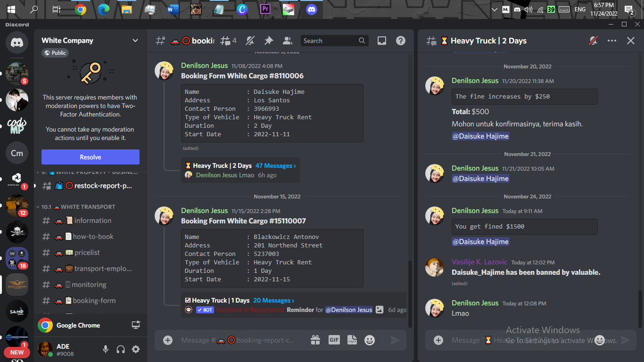
Task: Open '47 Messages' thread link
Action: [x=275, y=165]
